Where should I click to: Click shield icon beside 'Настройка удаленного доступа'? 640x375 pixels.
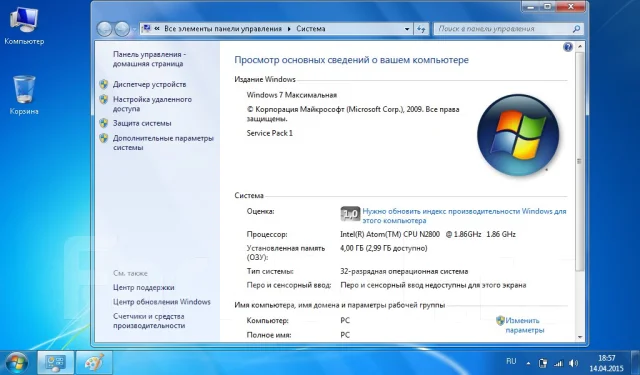(104, 99)
